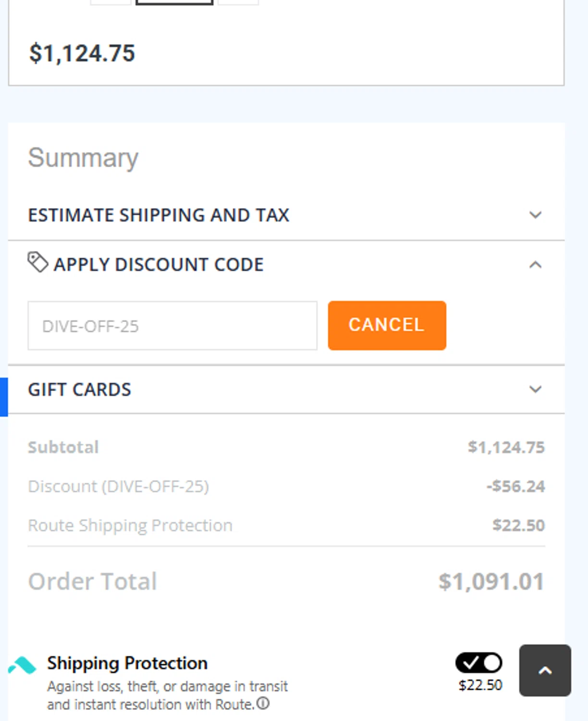Click the Route Shipping Protection summary label
This screenshot has height=721, width=588.
tap(130, 525)
